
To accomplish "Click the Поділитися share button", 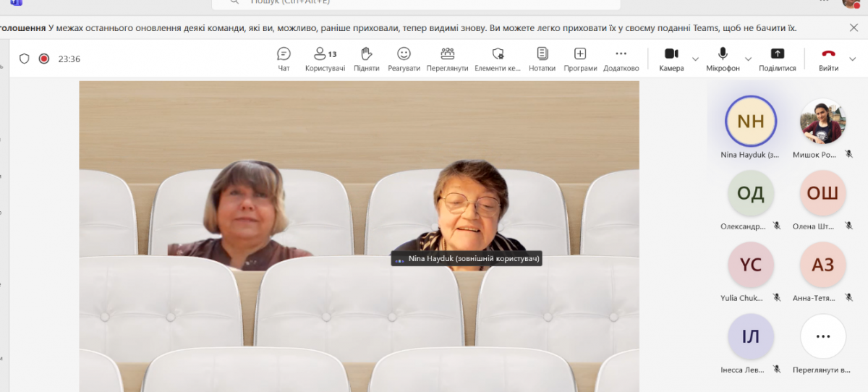I will [777, 59].
